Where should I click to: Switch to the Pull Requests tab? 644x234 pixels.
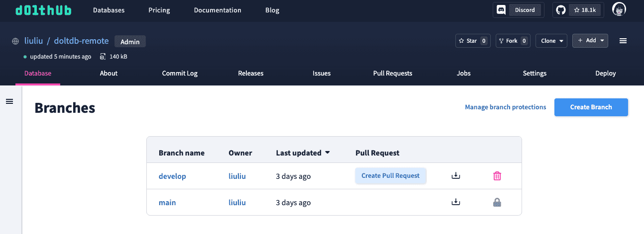tap(393, 73)
